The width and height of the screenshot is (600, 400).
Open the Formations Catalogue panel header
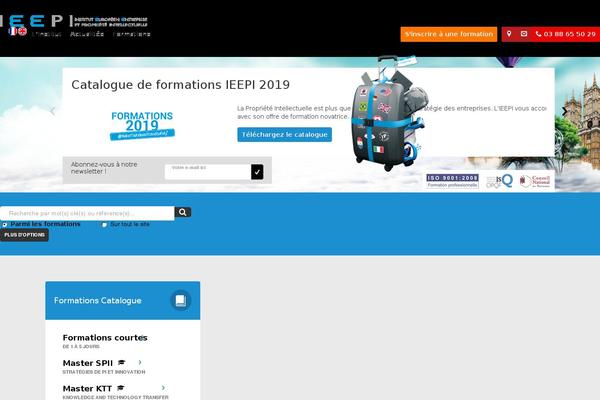pyautogui.click(x=122, y=300)
